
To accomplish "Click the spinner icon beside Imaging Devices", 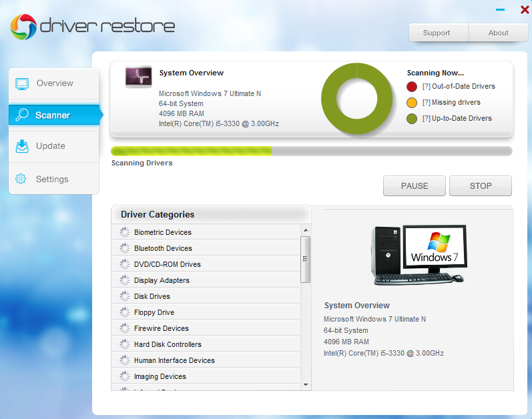I will click(125, 376).
